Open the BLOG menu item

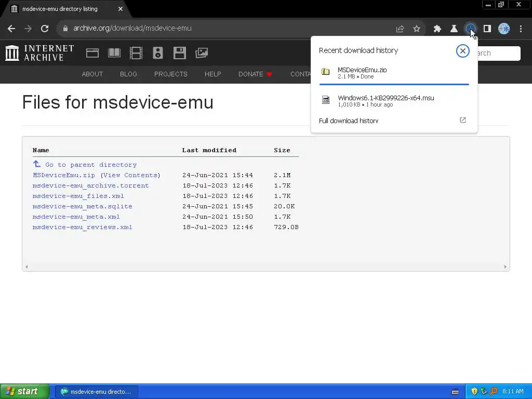(x=128, y=74)
